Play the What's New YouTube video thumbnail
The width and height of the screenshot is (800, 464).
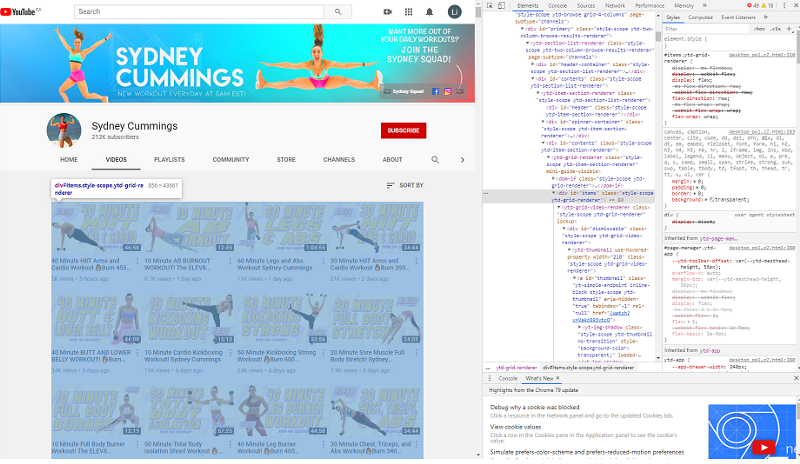coord(764,448)
